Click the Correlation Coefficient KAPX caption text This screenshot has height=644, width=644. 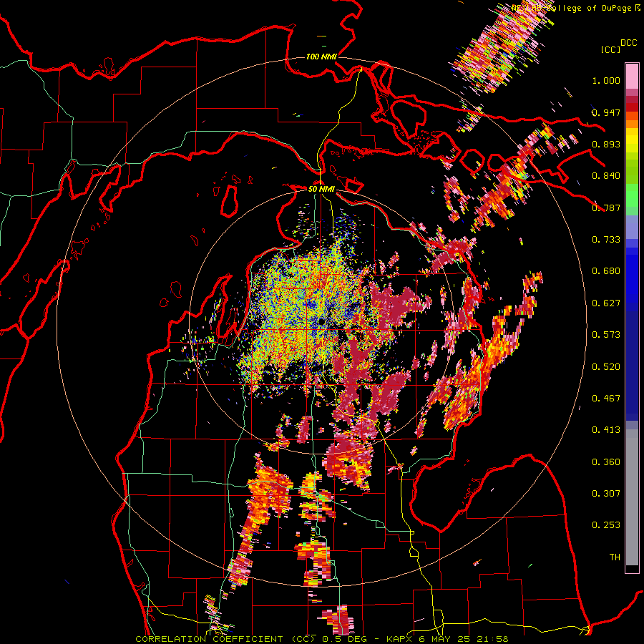322,639
